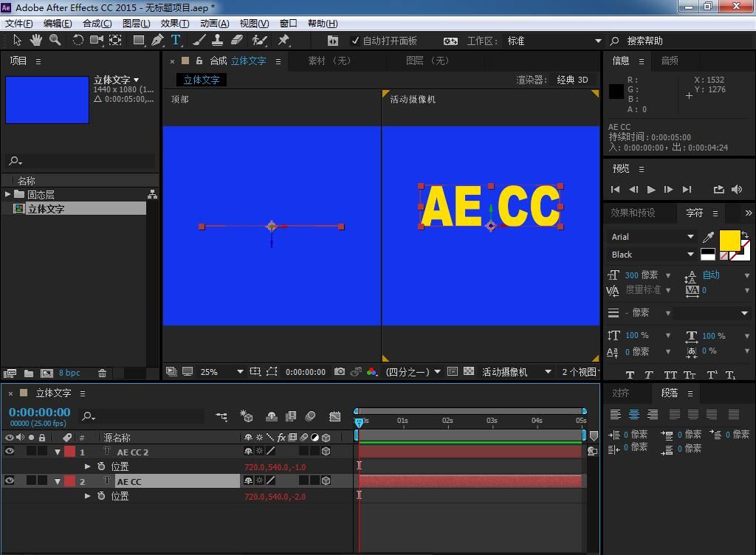The height and width of the screenshot is (555, 756).
Task: Click the current time indicator on timeline
Action: [x=360, y=422]
